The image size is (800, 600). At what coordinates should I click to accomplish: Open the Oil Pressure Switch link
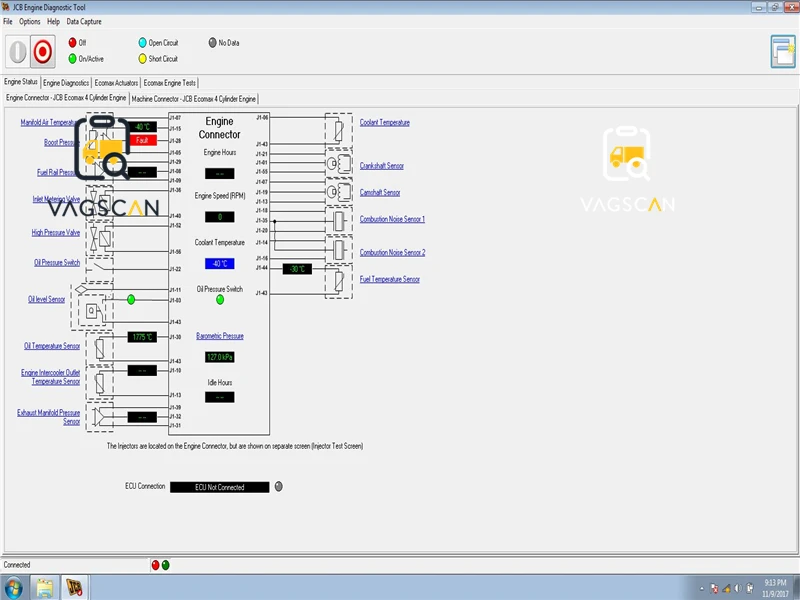coord(57,263)
